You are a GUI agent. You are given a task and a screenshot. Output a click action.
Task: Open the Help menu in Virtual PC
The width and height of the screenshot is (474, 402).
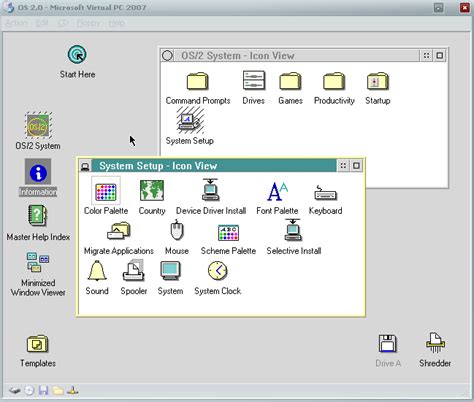[x=117, y=23]
